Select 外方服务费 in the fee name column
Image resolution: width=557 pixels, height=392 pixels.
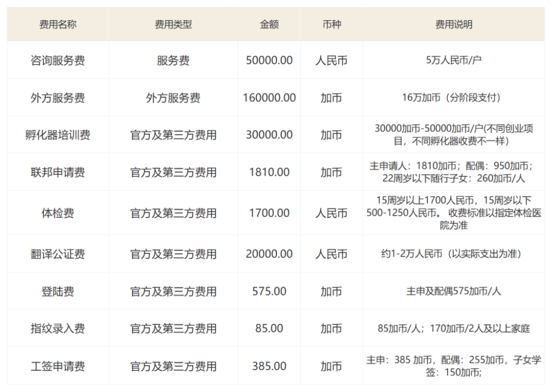(x=58, y=97)
